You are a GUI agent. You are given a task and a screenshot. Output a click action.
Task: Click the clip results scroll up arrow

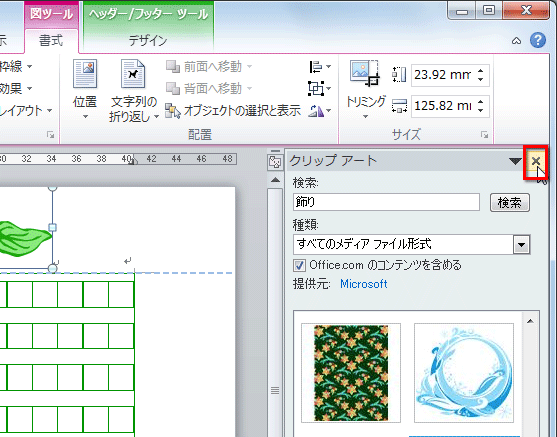pyautogui.click(x=530, y=322)
